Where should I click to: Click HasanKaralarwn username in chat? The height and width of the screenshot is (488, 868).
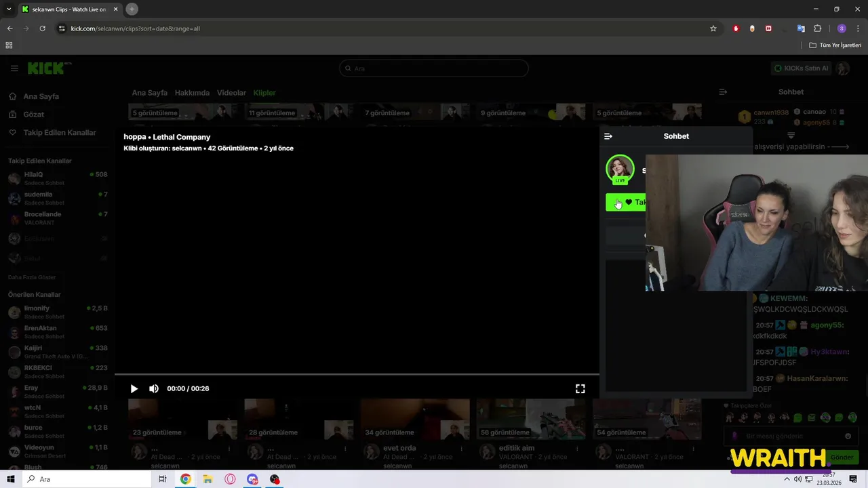pyautogui.click(x=818, y=379)
